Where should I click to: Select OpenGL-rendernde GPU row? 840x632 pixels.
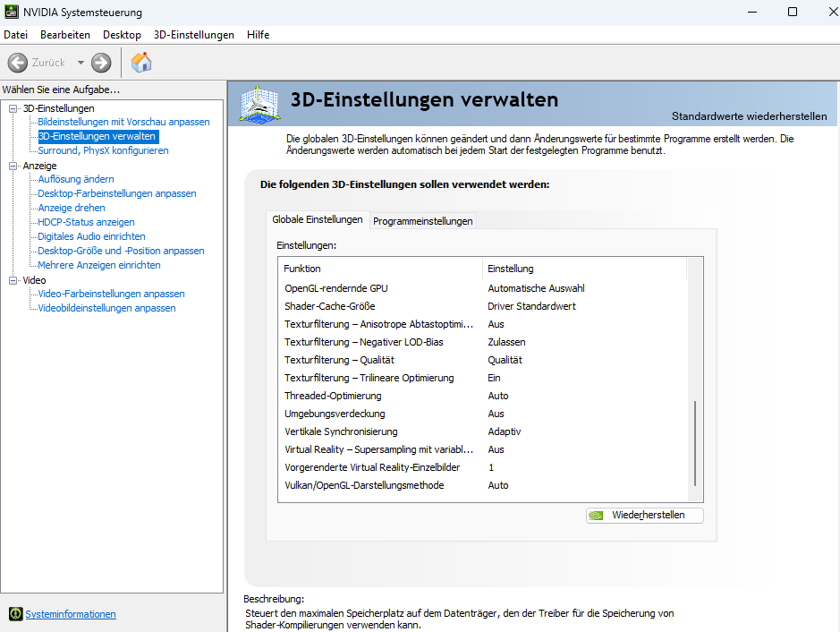click(x=482, y=288)
